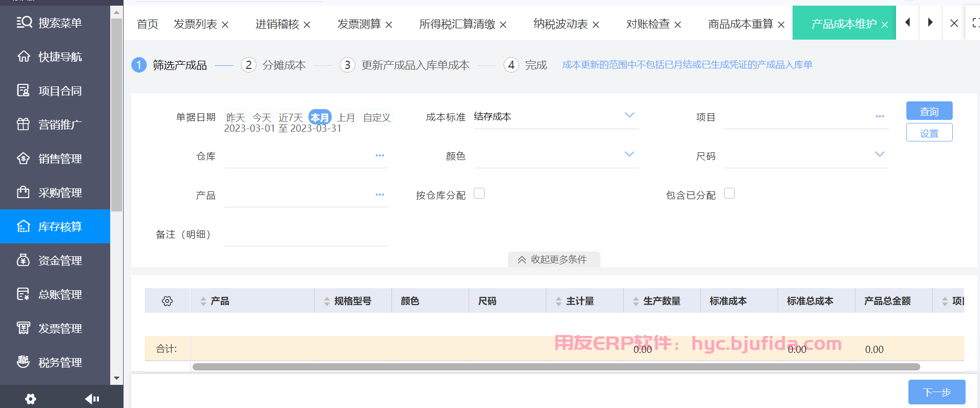Click the 采购管理 bag icon

pyautogui.click(x=24, y=192)
